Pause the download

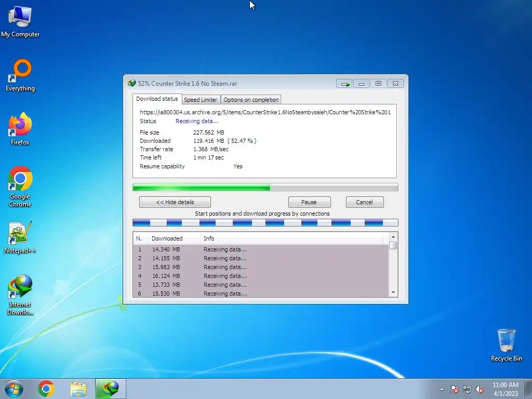pos(309,202)
